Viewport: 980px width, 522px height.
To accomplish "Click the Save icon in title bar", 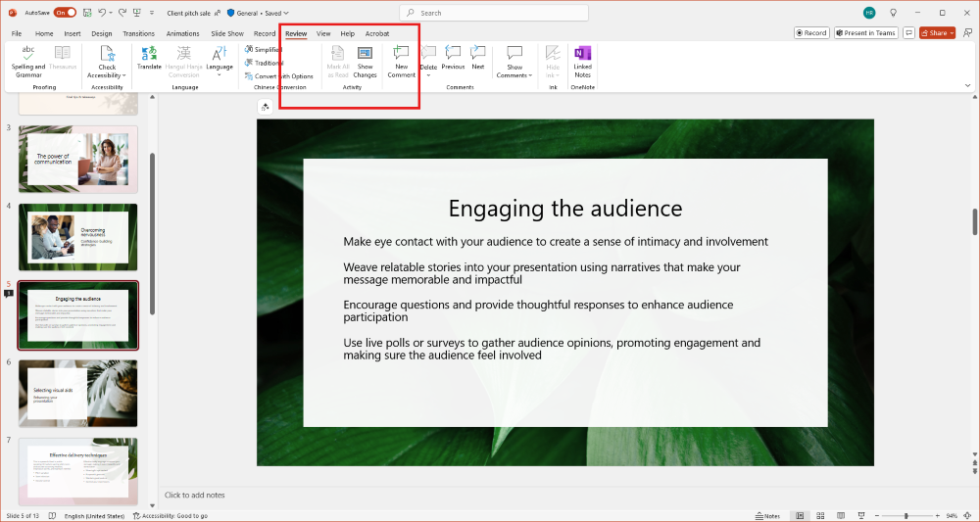I will pos(87,13).
